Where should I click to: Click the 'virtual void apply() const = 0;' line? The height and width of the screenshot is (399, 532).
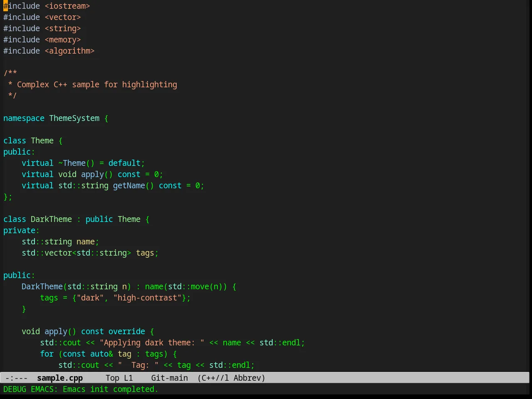pos(92,174)
